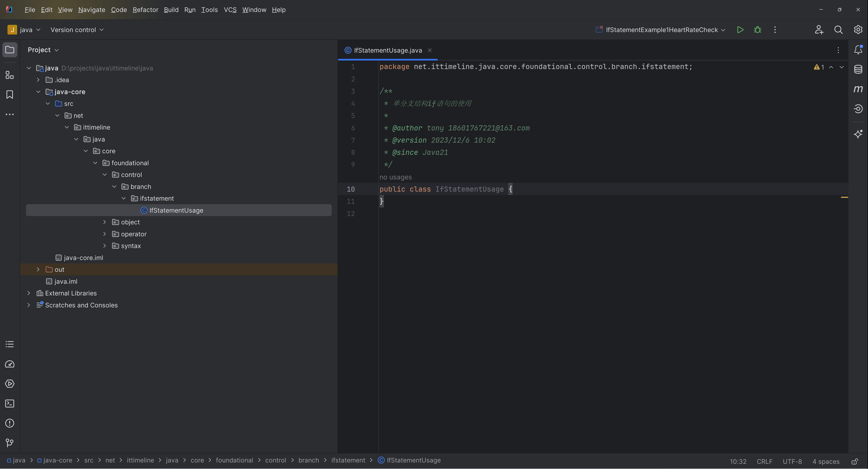Image resolution: width=868 pixels, height=469 pixels.
Task: Click the yellow warning stripe marker in scrollbar
Action: (x=844, y=197)
